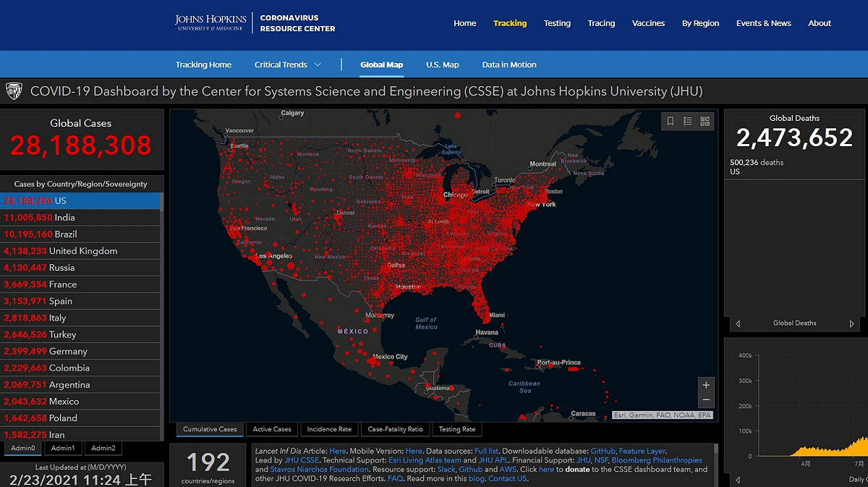Zoom in on the map

pos(706,384)
